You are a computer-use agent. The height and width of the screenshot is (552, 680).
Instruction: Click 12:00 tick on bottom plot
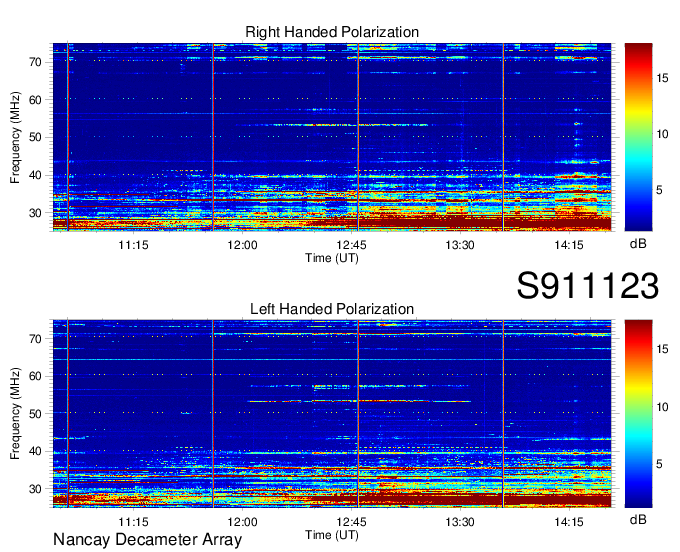click(242, 522)
